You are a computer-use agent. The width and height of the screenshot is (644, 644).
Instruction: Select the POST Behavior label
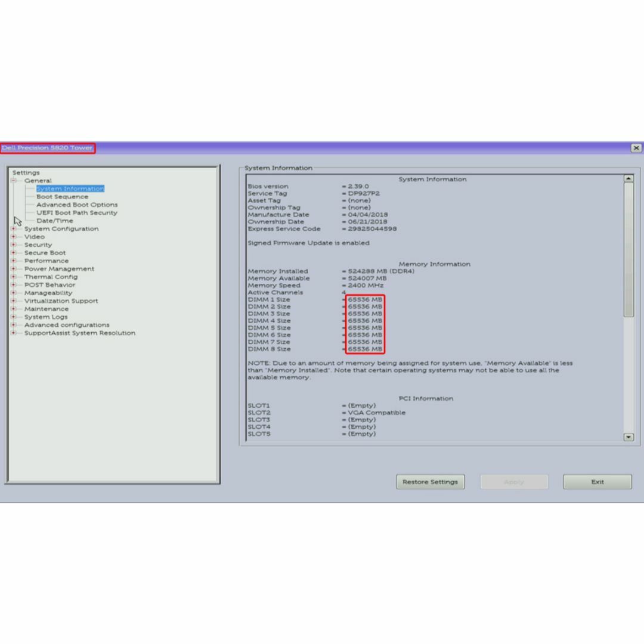click(49, 284)
